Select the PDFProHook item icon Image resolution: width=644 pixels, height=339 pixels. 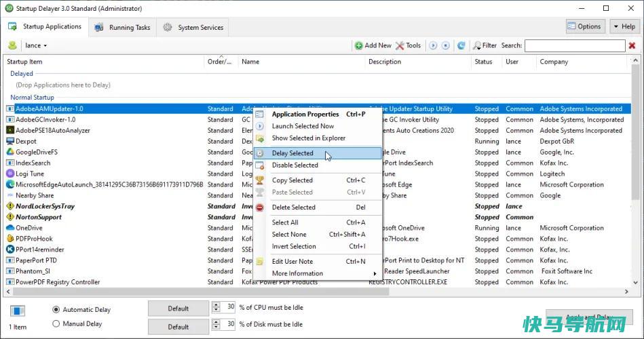tap(10, 239)
